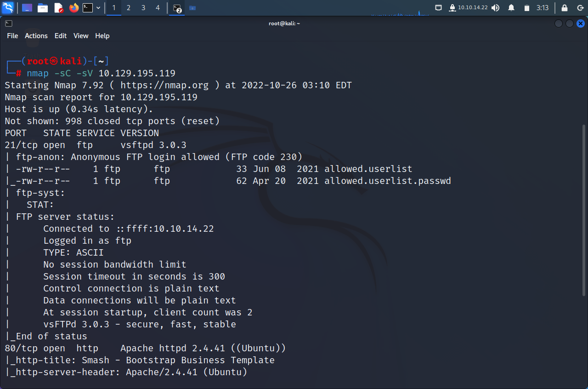Click 'Not shown: 998 closed tcp ports'

112,121
